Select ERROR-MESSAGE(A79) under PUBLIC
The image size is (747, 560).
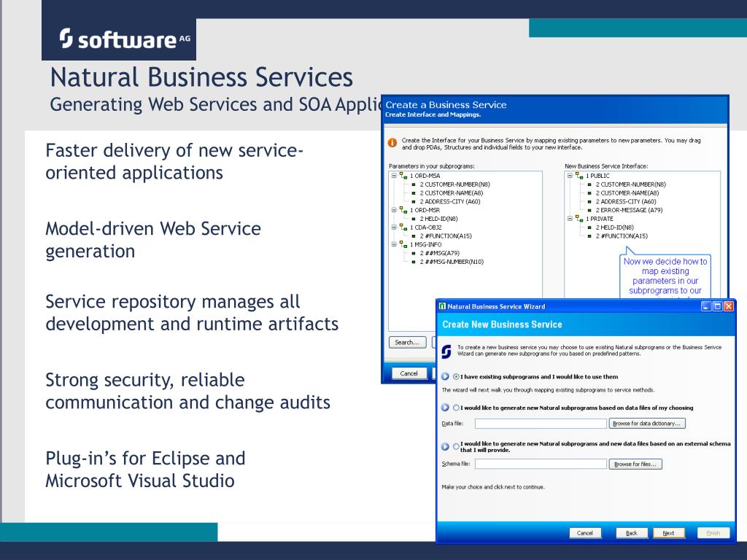[629, 210]
